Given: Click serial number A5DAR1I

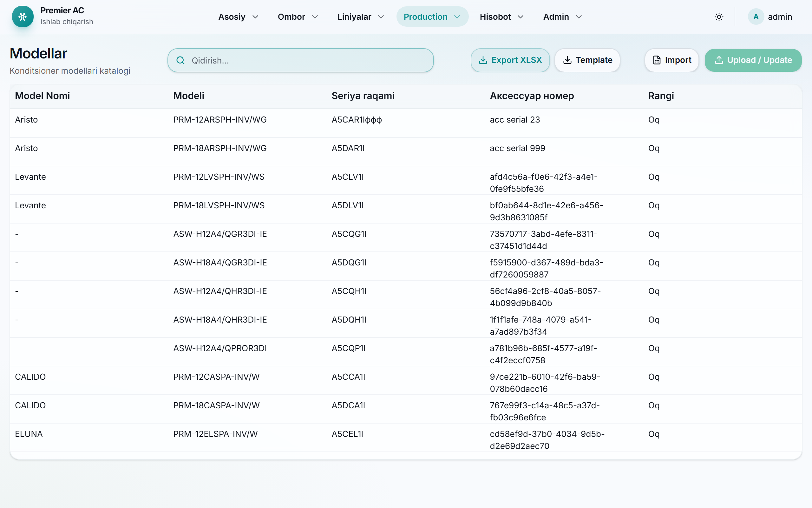Looking at the screenshot, I should pos(348,148).
